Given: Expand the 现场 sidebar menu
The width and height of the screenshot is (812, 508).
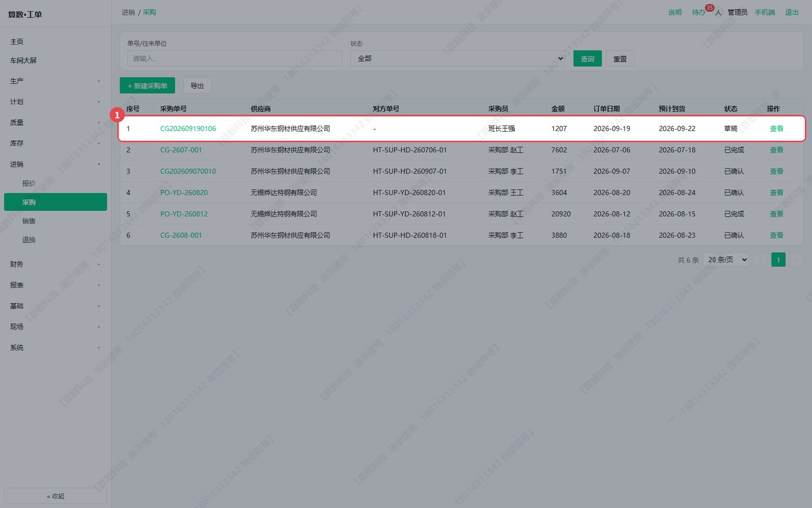Looking at the screenshot, I should click(55, 327).
